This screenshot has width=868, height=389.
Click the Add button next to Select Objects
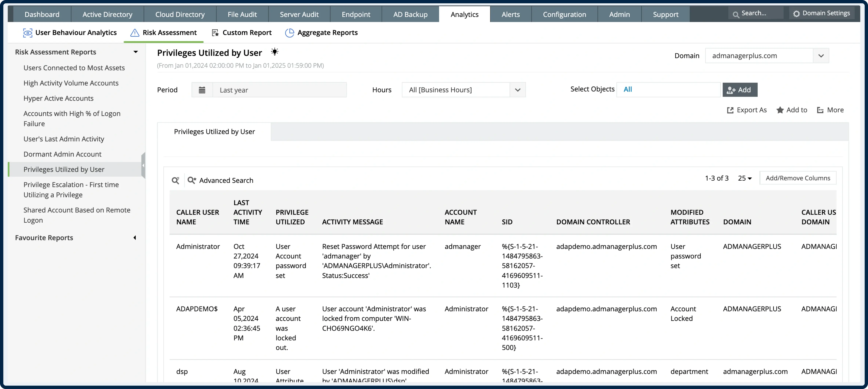click(x=740, y=89)
